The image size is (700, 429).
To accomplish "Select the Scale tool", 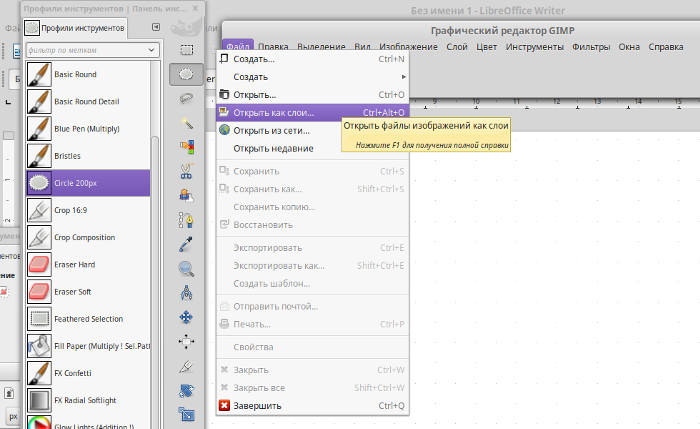I will point(187,414).
